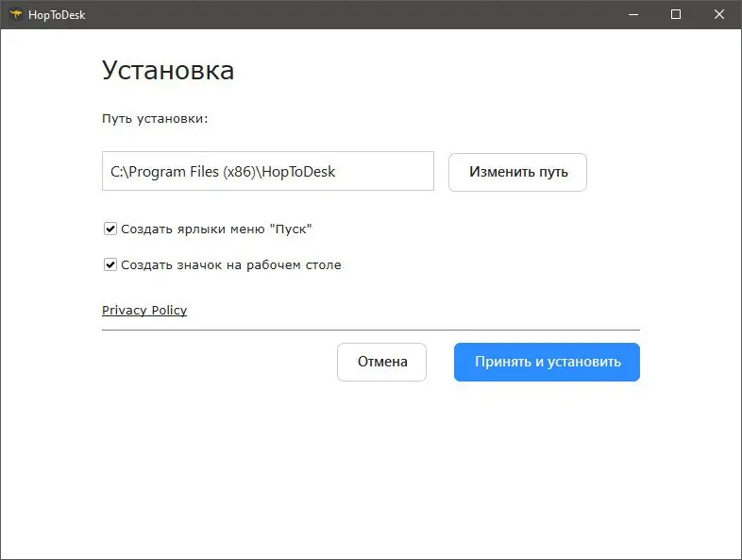
Task: Click Принять и установить to start installation
Action: pos(547,362)
